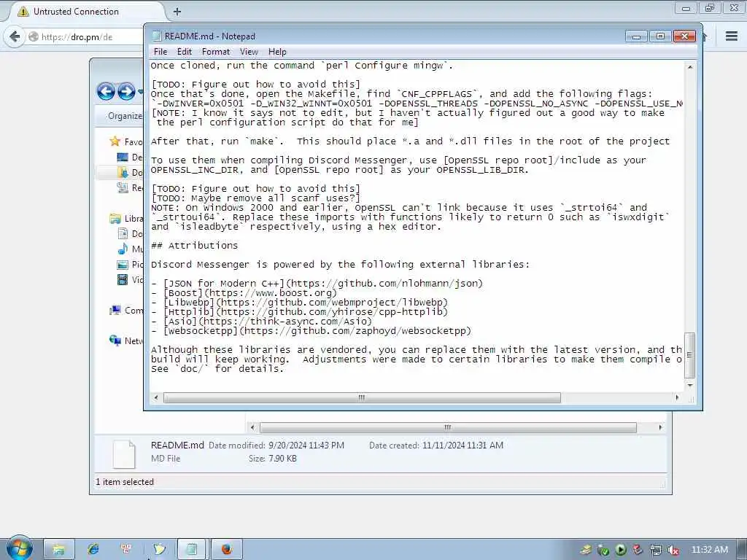Select the Downloads folder icon in Favorites

click(123, 172)
